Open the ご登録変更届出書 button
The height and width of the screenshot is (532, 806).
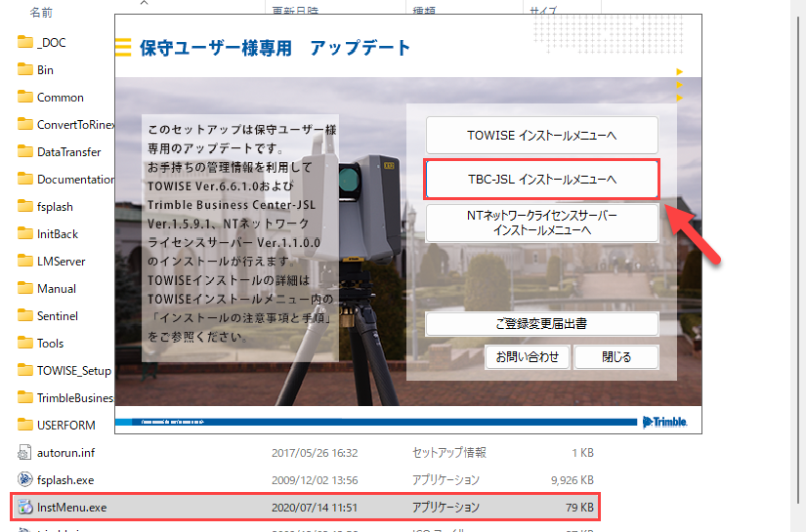point(542,323)
